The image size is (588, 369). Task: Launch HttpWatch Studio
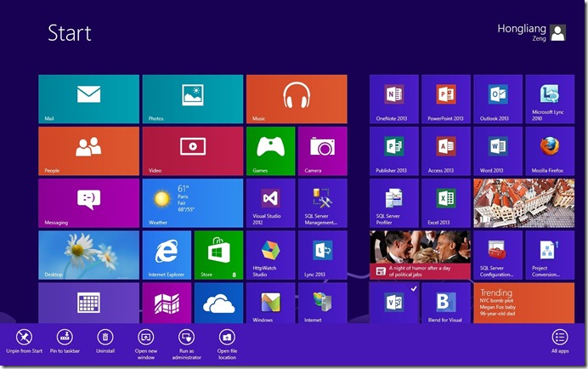(x=271, y=255)
